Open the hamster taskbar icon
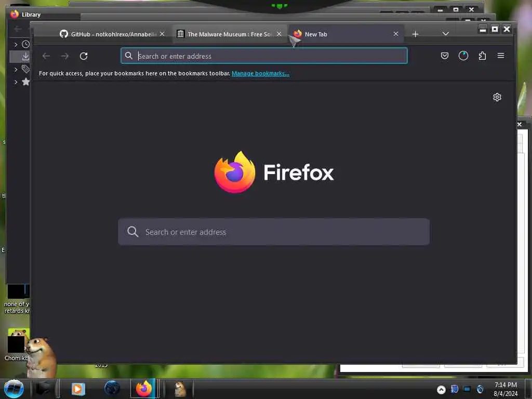 pyautogui.click(x=180, y=389)
